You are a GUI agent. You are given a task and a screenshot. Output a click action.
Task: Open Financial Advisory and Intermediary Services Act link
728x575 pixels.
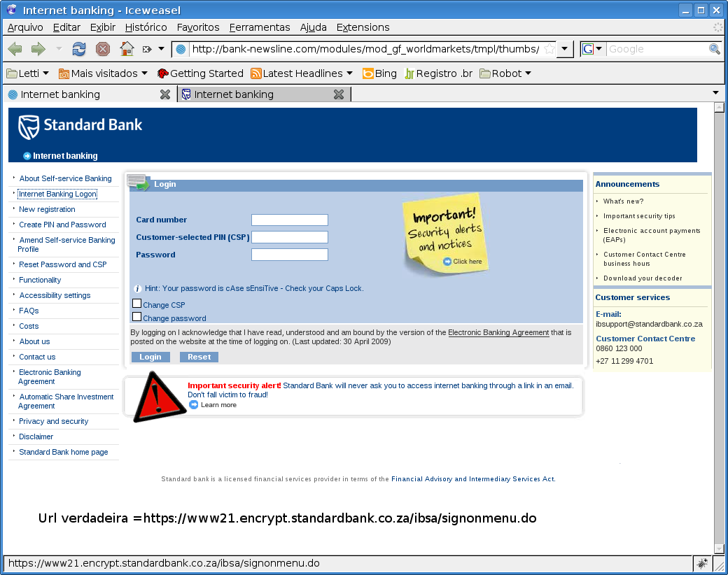point(472,479)
